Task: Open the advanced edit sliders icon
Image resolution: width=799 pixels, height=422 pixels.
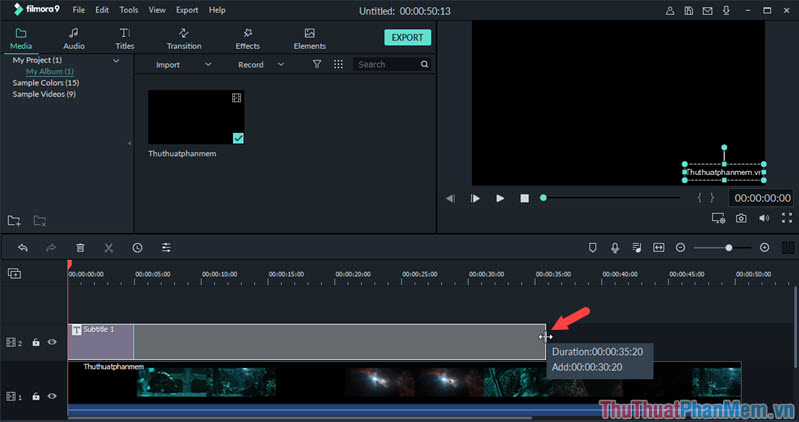Action: point(166,248)
